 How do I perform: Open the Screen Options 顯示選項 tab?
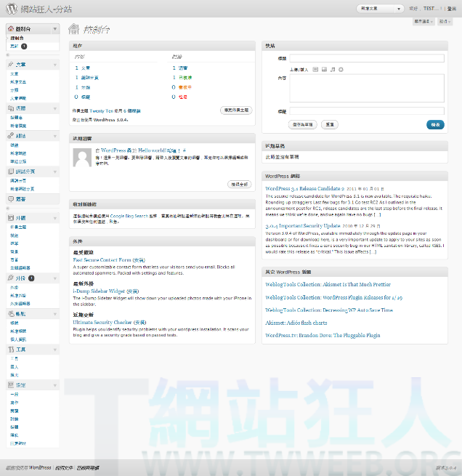click(x=423, y=21)
